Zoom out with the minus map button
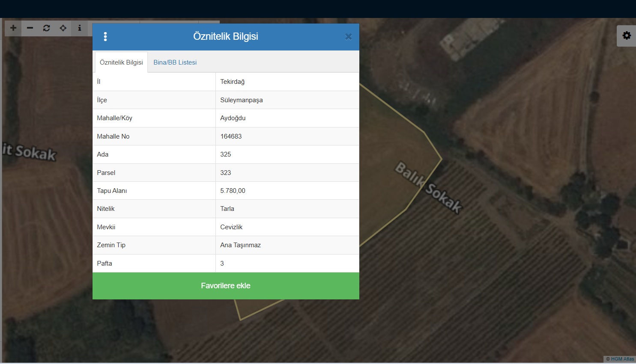This screenshot has width=636, height=364. (x=30, y=28)
